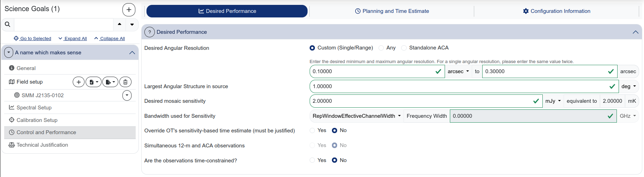Click the 'A name which makes sense' title
Image resolution: width=644 pixels, height=177 pixels.
click(x=48, y=53)
